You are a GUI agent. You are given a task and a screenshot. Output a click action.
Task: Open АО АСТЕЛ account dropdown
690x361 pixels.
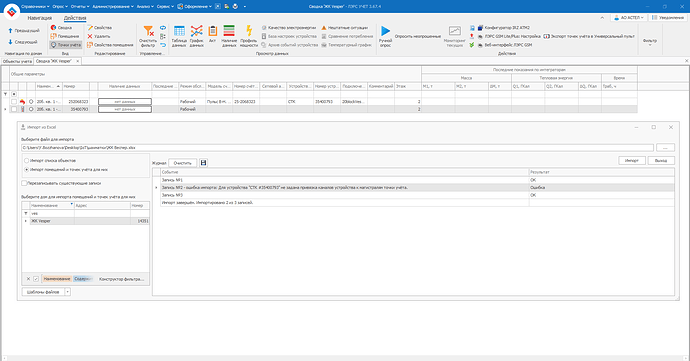pos(629,18)
